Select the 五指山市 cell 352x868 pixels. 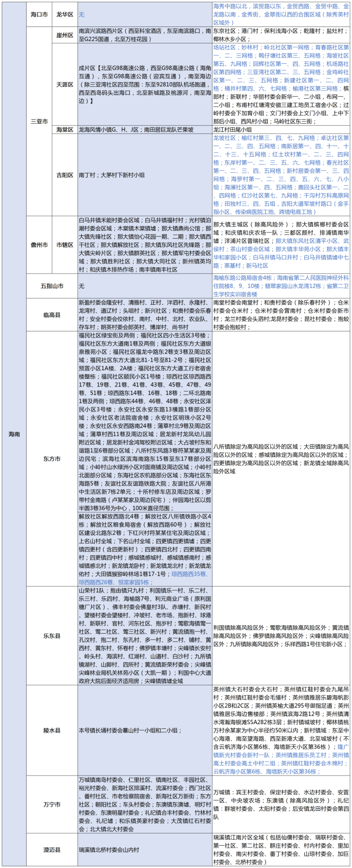click(52, 286)
